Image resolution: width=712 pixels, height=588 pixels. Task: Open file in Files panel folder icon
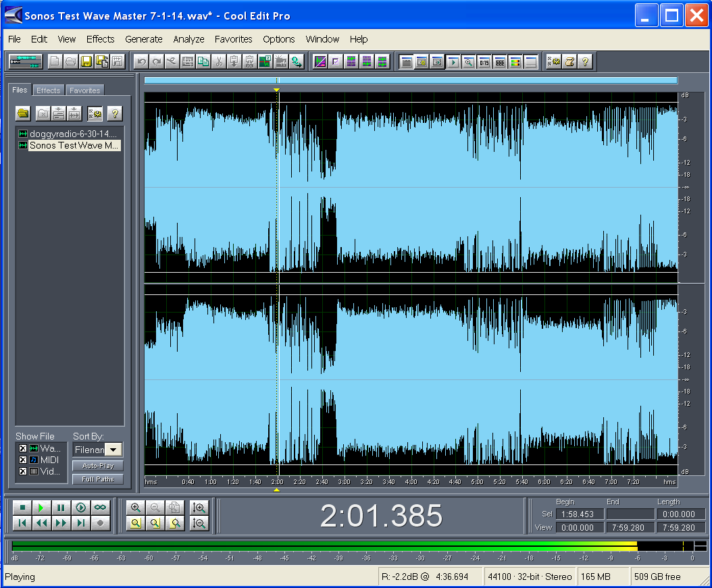(x=23, y=113)
